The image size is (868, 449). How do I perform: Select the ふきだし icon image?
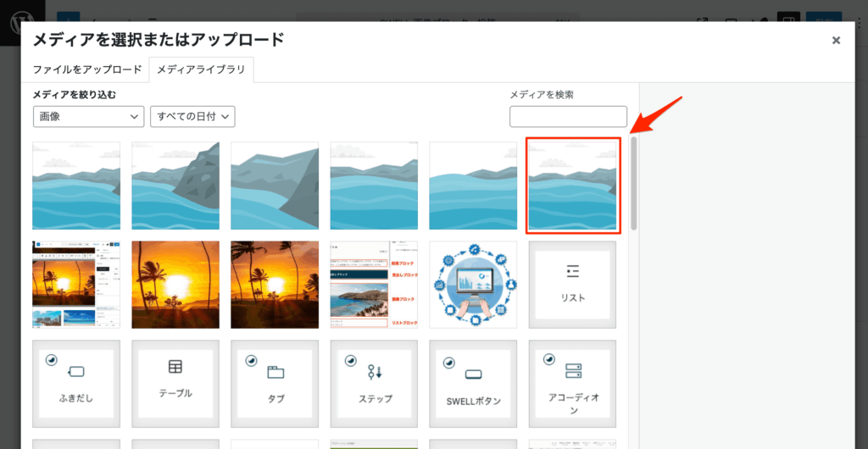76,384
